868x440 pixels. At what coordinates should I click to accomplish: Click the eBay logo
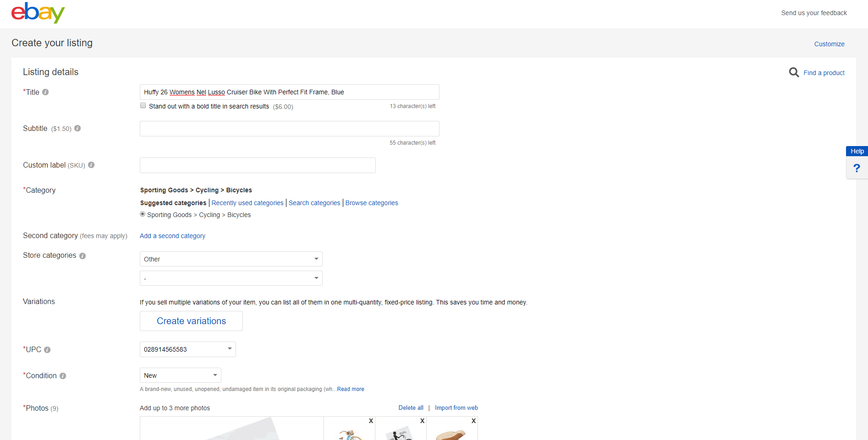pos(38,13)
